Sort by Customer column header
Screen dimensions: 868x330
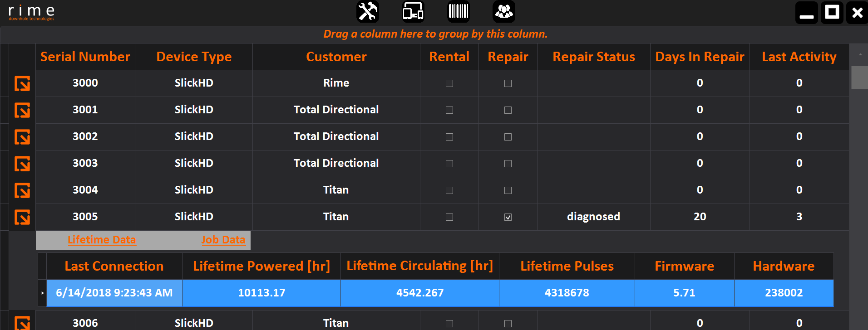click(336, 57)
